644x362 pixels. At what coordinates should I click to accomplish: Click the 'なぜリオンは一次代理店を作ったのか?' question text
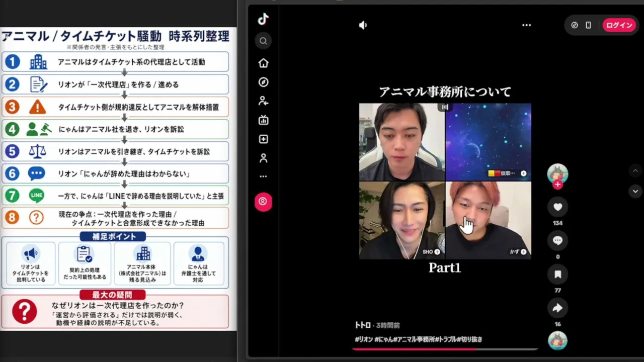118,306
